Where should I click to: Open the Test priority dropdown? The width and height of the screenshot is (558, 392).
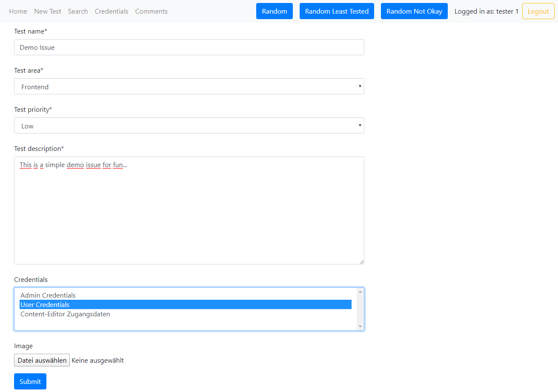189,126
